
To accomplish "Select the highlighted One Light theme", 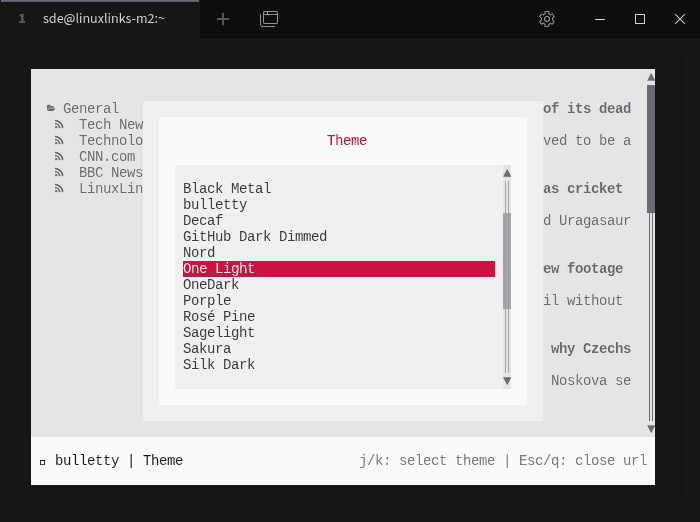I will [339, 269].
